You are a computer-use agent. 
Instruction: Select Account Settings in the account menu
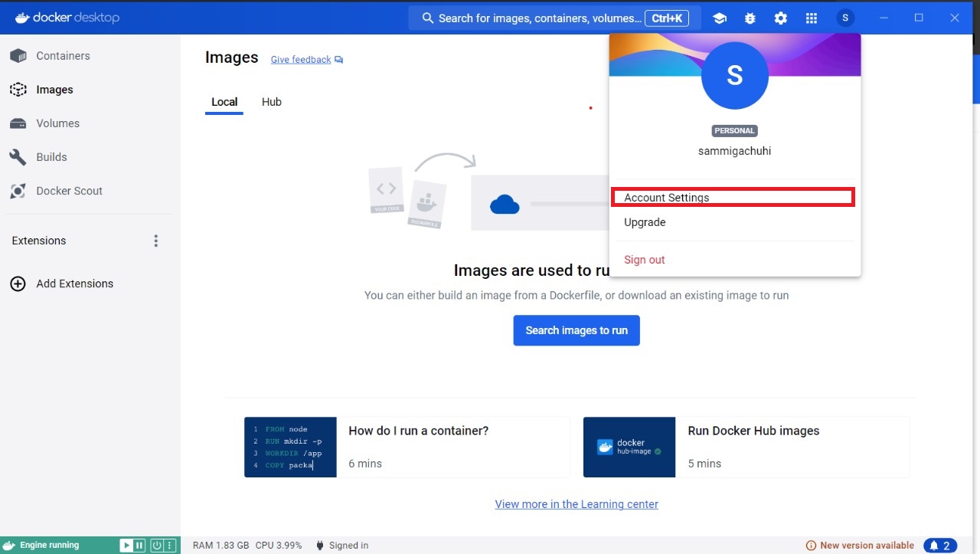pyautogui.click(x=733, y=198)
